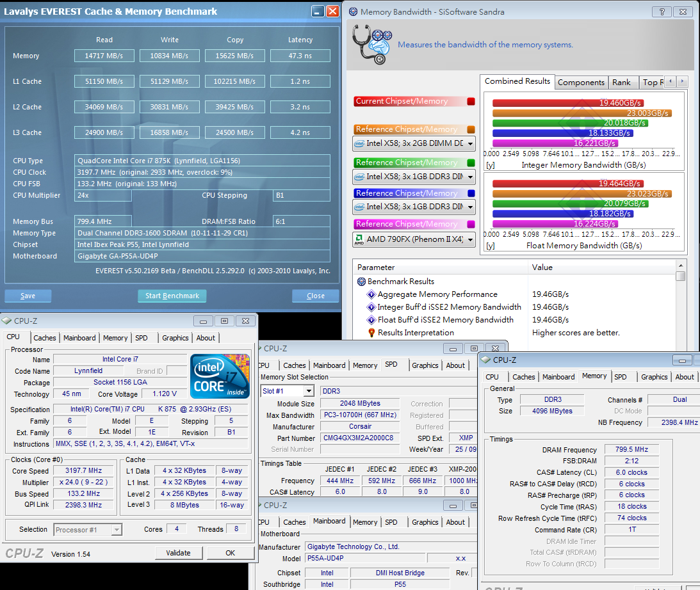This screenshot has width=700, height=590.
Task: Click the Float Buff'd iSSE2 diamond icon
Action: tap(371, 320)
